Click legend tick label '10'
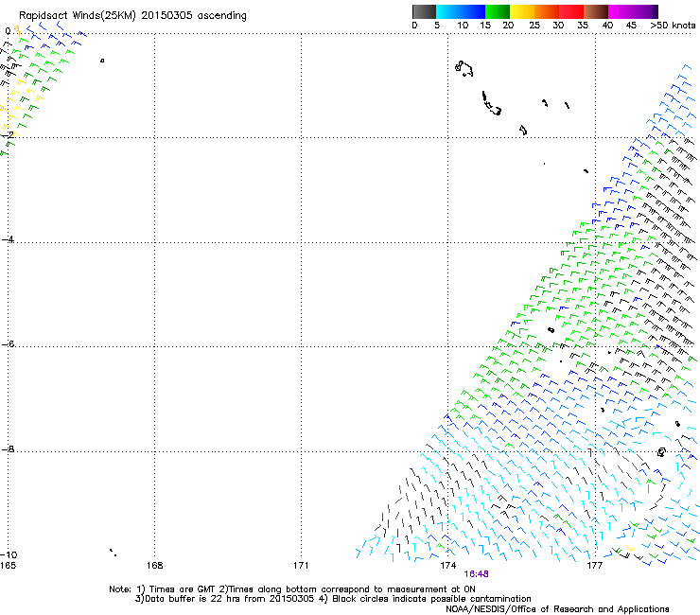Screen dimensions: 700x615 (463, 26)
